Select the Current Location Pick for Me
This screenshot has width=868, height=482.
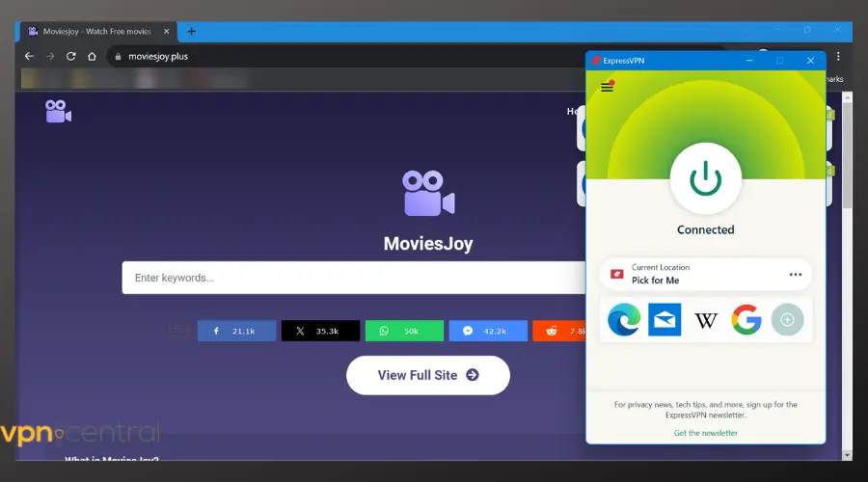[x=705, y=274]
